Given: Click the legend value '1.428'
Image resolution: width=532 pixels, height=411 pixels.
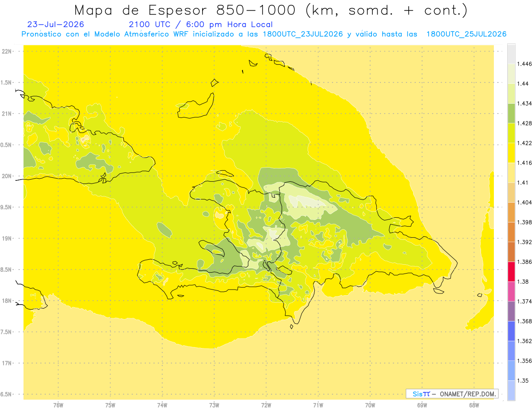Looking at the screenshot, I should [x=524, y=123].
